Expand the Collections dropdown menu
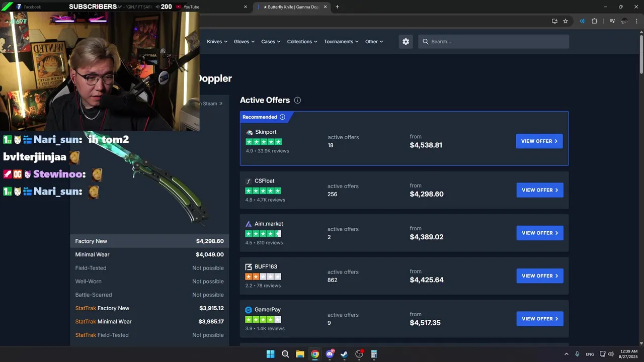The image size is (644, 362). (302, 42)
